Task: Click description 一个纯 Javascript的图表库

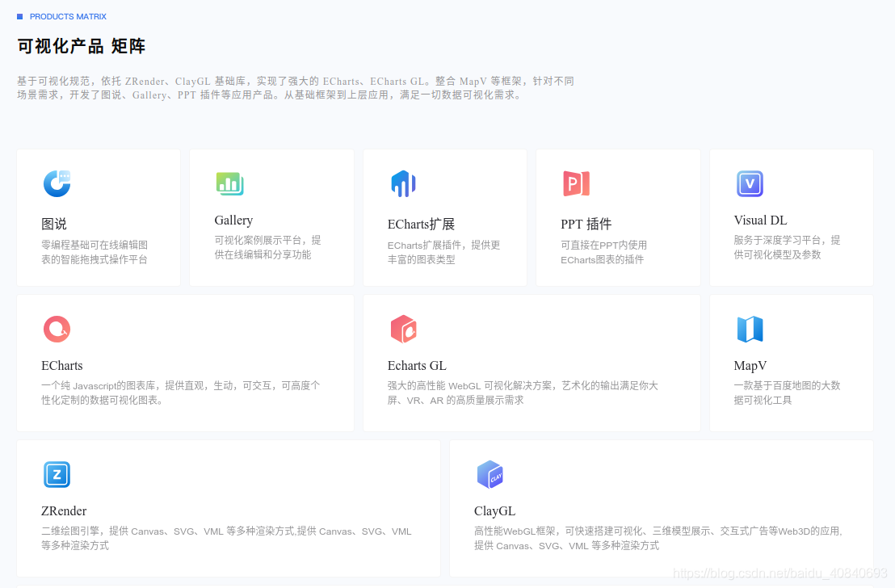Action: click(180, 393)
